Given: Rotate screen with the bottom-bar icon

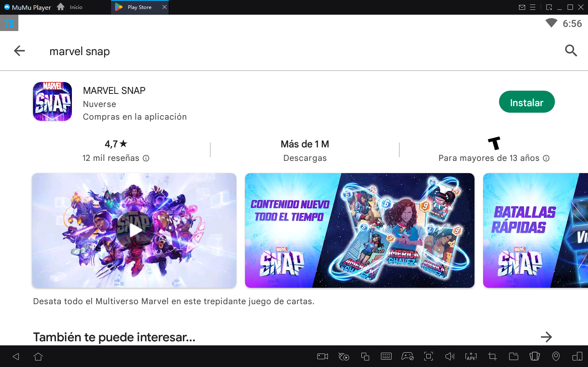Looking at the screenshot, I should (x=577, y=357).
